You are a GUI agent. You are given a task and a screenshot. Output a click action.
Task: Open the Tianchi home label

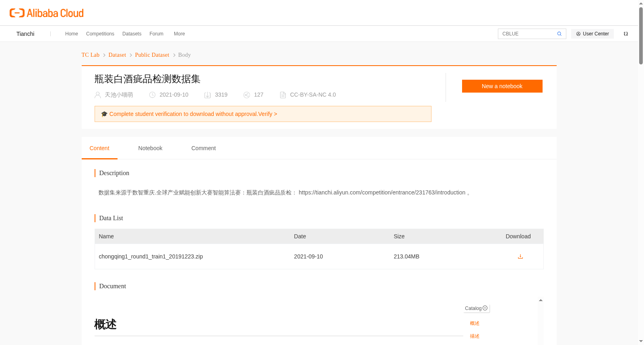[x=25, y=34]
